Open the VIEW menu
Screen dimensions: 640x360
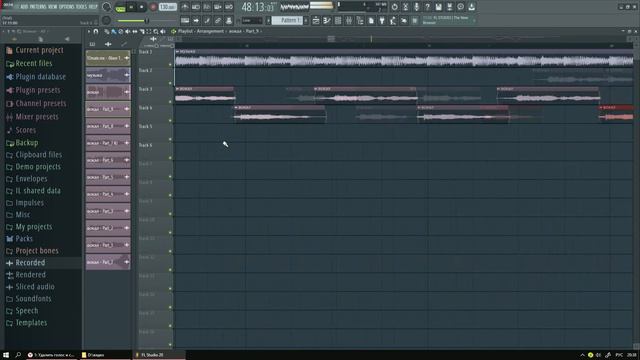[x=53, y=7]
